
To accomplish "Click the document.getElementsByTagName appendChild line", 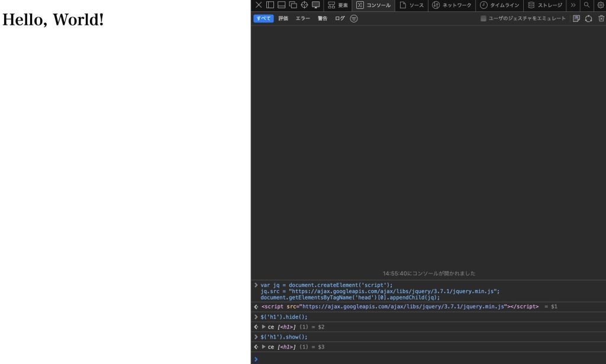I will tap(350, 298).
